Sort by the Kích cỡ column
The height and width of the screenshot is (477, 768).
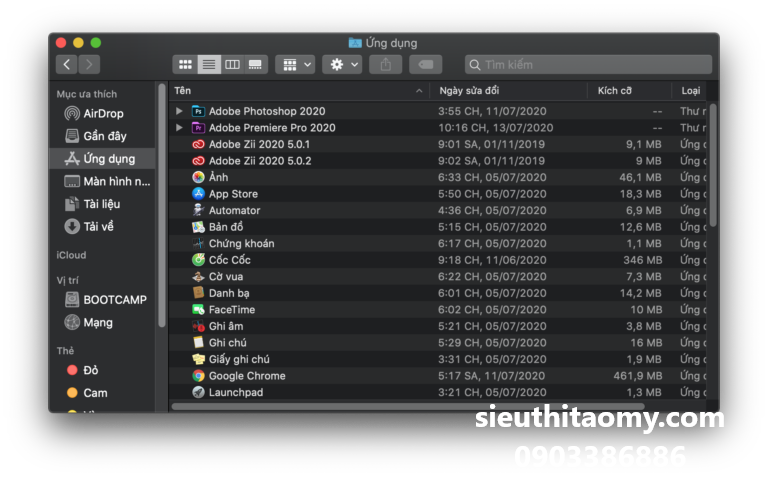[x=629, y=91]
